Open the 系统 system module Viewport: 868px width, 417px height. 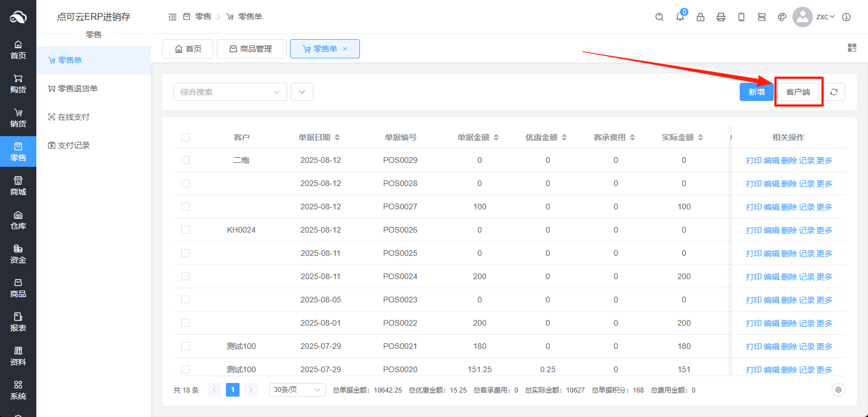coord(18,390)
